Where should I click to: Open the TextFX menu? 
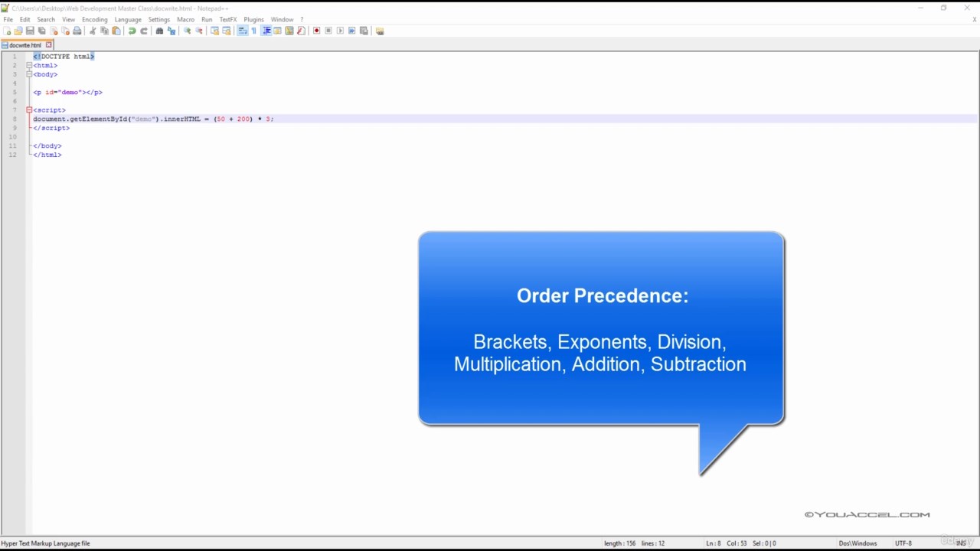[228, 19]
